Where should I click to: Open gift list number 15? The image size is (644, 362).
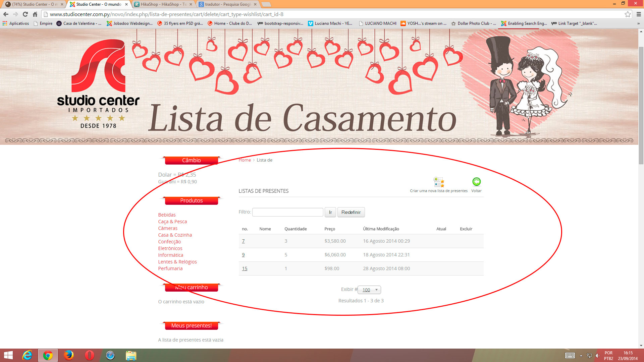point(245,268)
